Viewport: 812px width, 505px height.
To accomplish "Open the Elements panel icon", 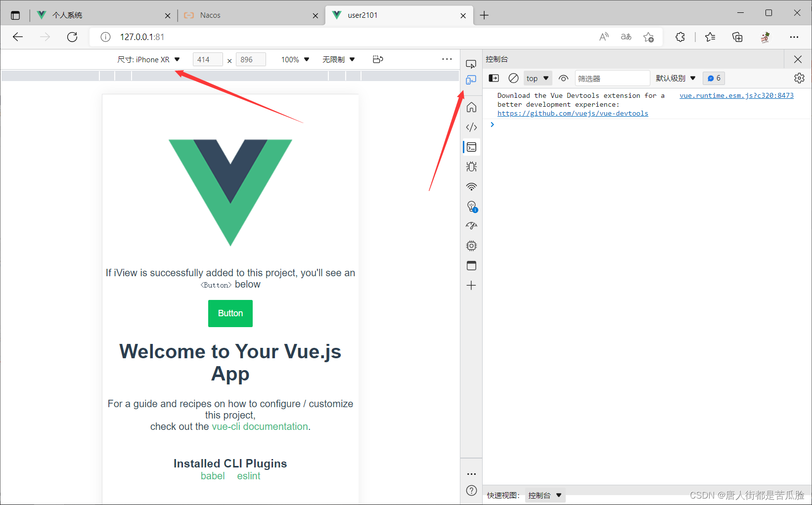I will point(471,127).
